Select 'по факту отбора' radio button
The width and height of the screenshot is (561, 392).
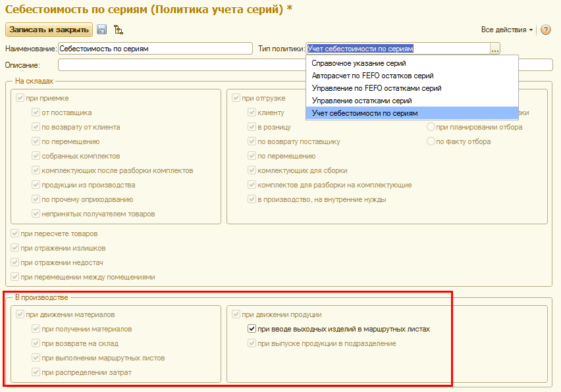point(431,141)
